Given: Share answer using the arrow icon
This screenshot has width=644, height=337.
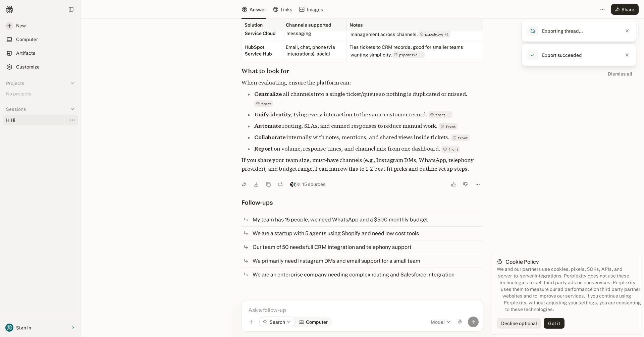Looking at the screenshot, I should (x=244, y=184).
